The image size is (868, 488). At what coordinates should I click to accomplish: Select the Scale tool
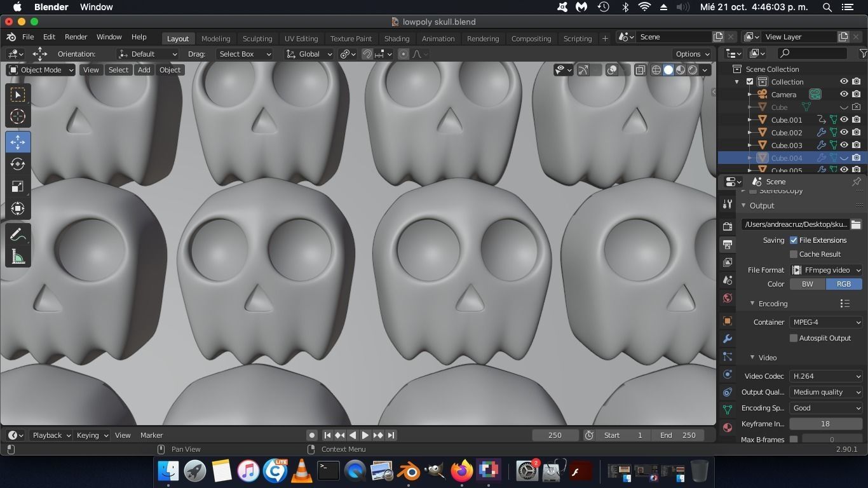(18, 186)
